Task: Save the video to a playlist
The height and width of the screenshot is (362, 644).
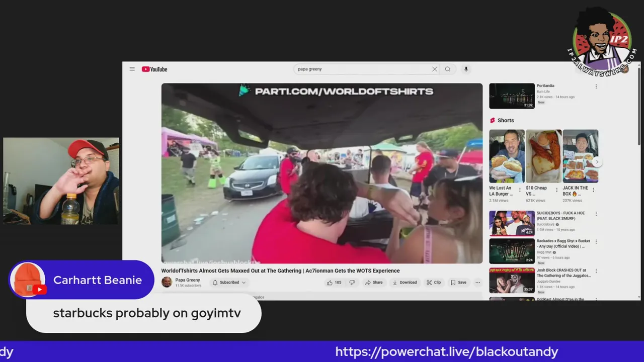Action: [x=458, y=283]
